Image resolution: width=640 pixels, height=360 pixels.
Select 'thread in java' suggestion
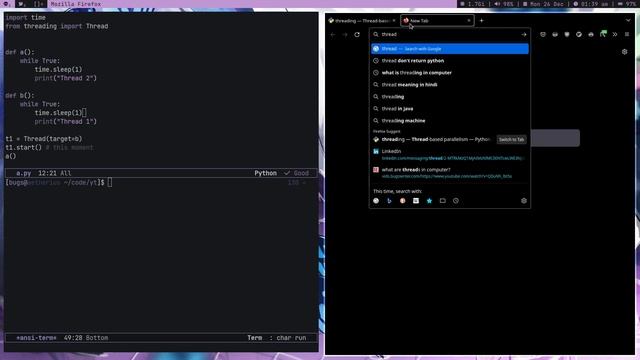(x=450, y=109)
